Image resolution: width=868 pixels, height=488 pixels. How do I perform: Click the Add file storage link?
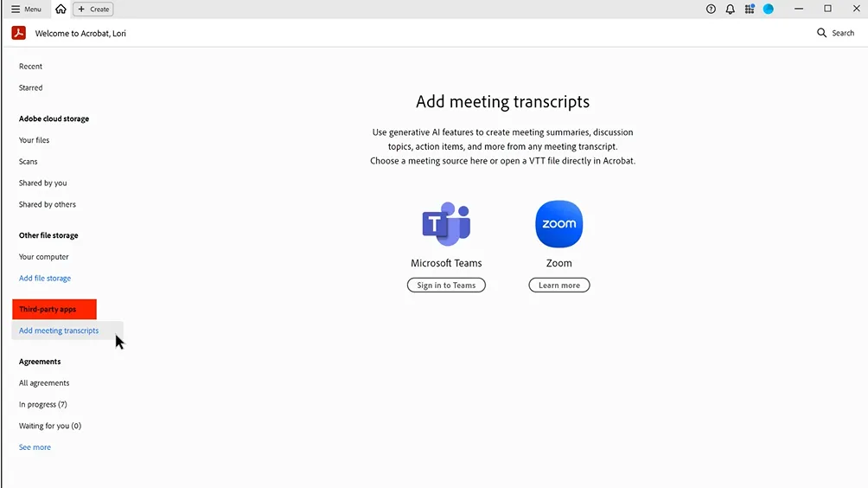coord(45,278)
